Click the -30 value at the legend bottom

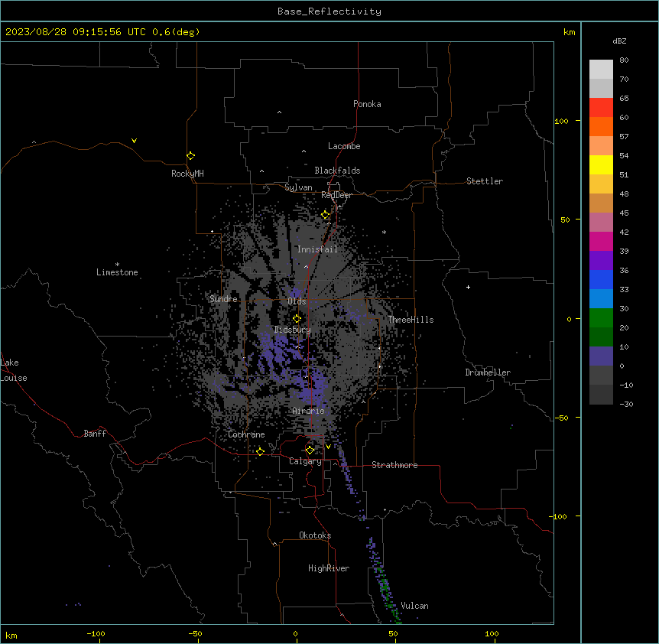626,404
